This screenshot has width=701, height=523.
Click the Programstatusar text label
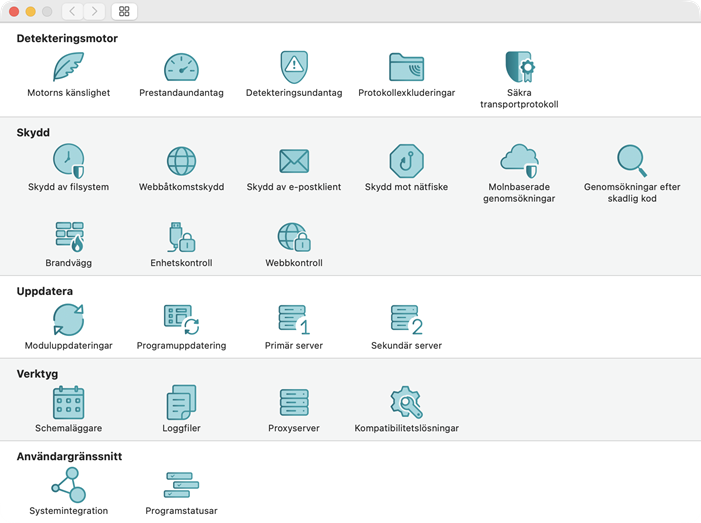coord(181,511)
